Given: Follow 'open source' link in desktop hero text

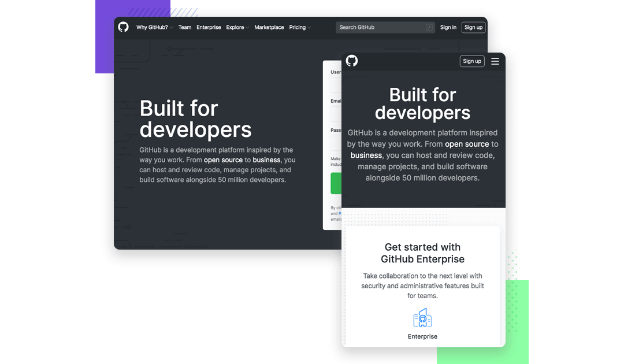Looking at the screenshot, I should click(223, 160).
